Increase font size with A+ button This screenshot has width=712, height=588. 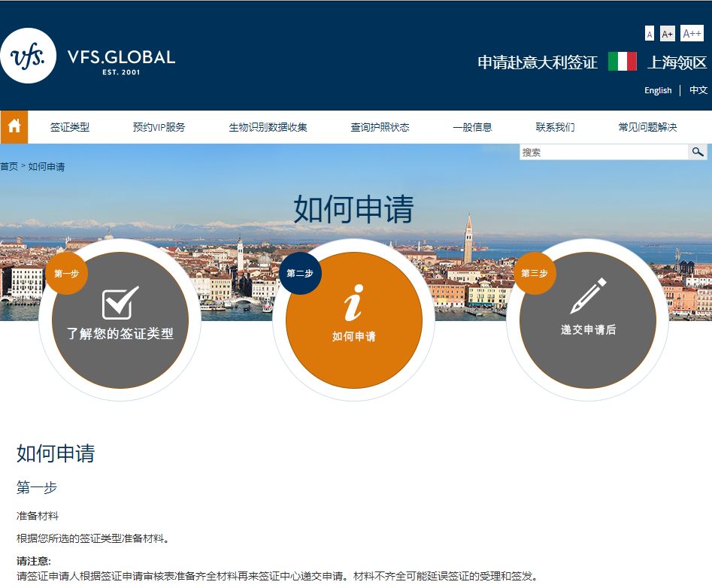pyautogui.click(x=667, y=34)
